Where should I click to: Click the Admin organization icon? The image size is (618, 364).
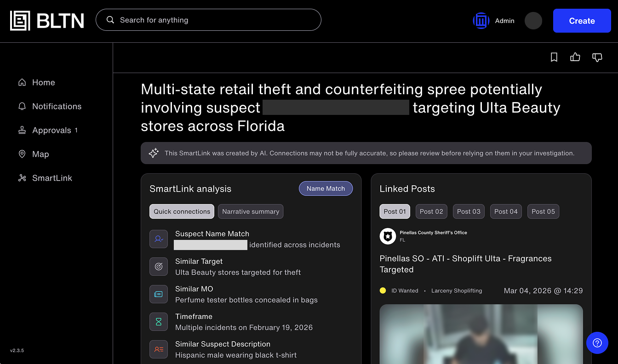pos(481,21)
